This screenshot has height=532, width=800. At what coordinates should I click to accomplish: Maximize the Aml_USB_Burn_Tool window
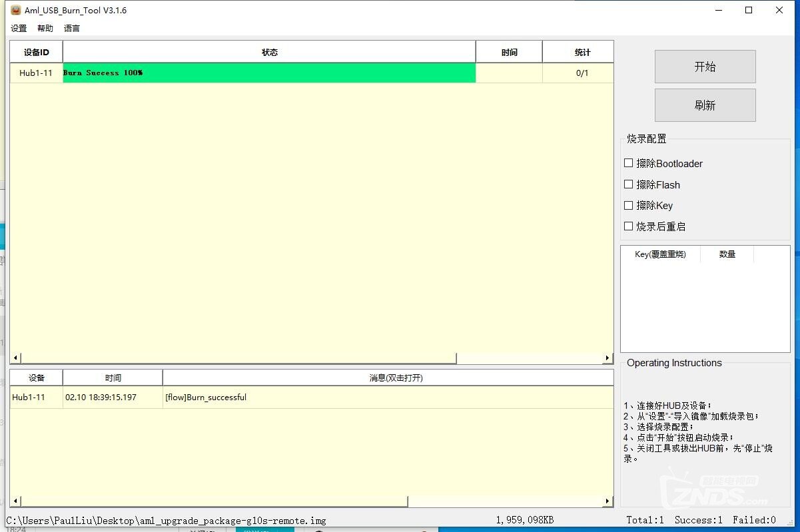click(749, 10)
